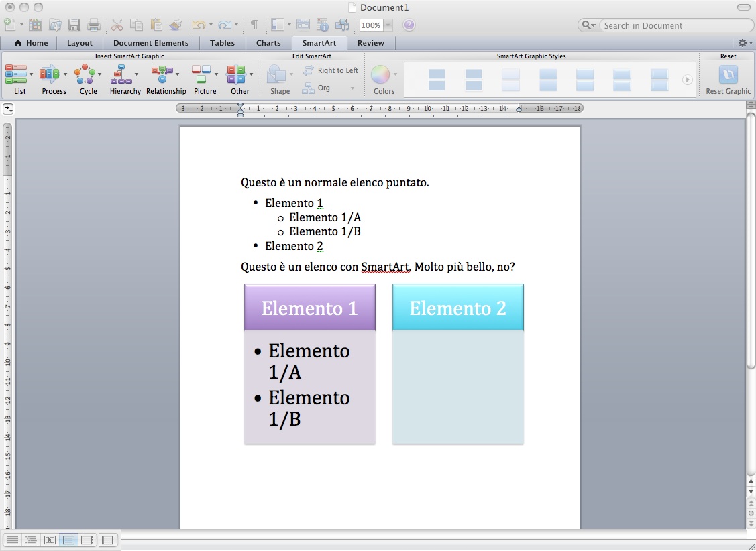Open new from template gallery icon
This screenshot has height=551, width=756.
pyautogui.click(x=35, y=25)
